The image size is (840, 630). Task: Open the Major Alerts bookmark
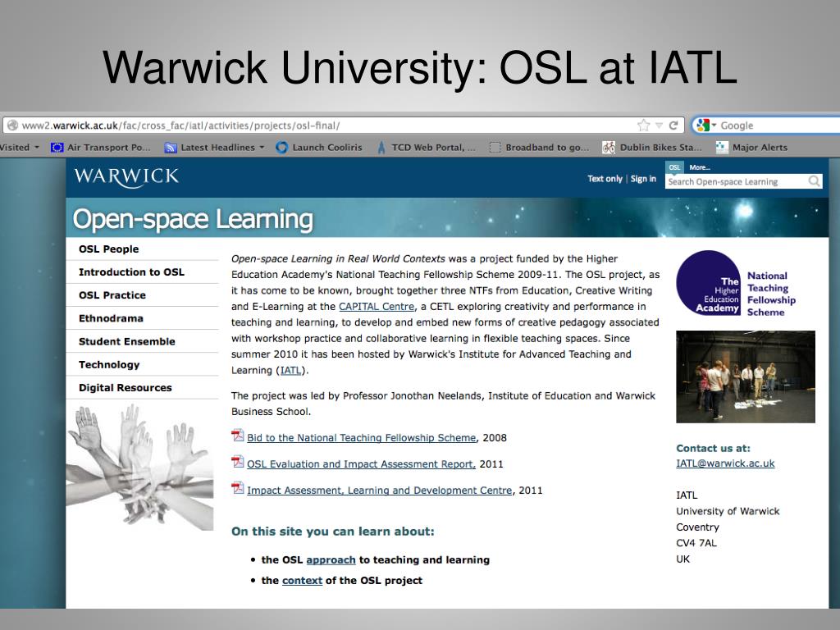tap(751, 148)
